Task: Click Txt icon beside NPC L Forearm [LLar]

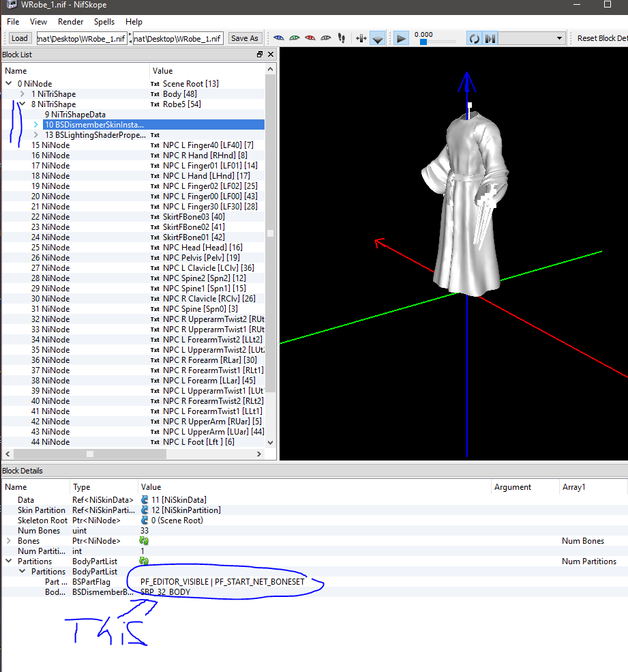Action: (155, 381)
